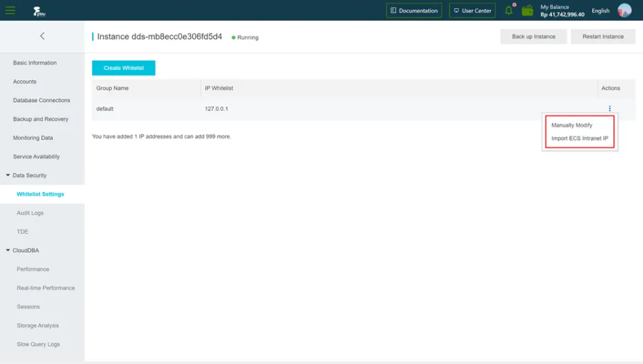The width and height of the screenshot is (643, 364).
Task: Click the Create Whitelist button
Action: click(124, 68)
